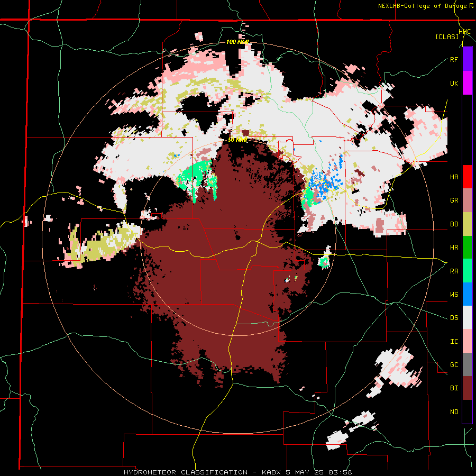This screenshot has height=476, width=476.
Task: Select the gray GC legend swatch
Action: [x=467, y=364]
